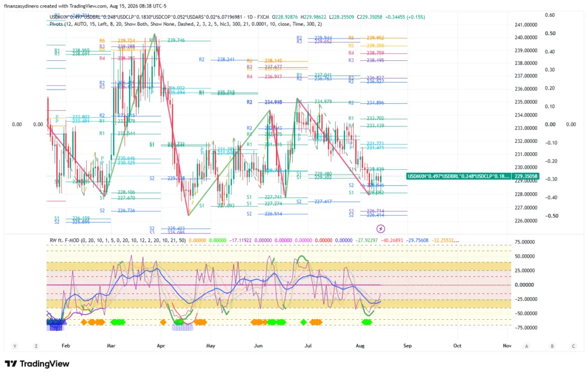Image resolution: width=588 pixels, height=376 pixels.
Task: Click the 75.00000 indicator axis label
Action: [x=524, y=242]
